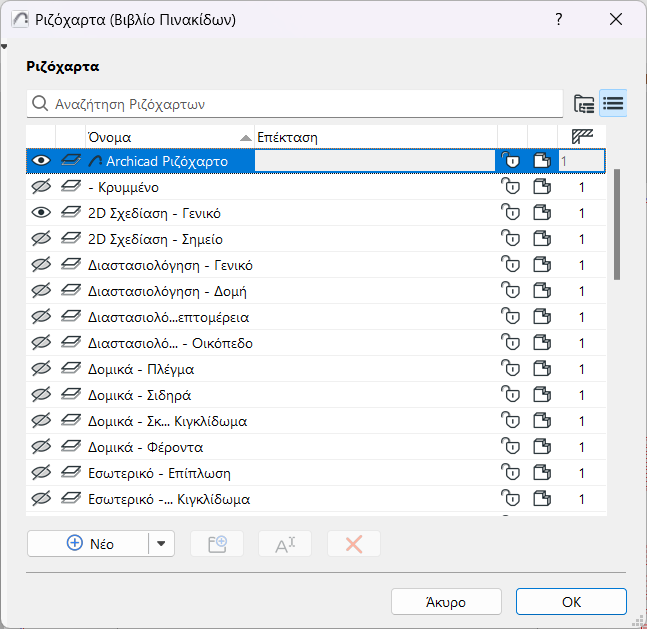Click lock icon for Archicad Ριζόχαρτο

point(511,161)
